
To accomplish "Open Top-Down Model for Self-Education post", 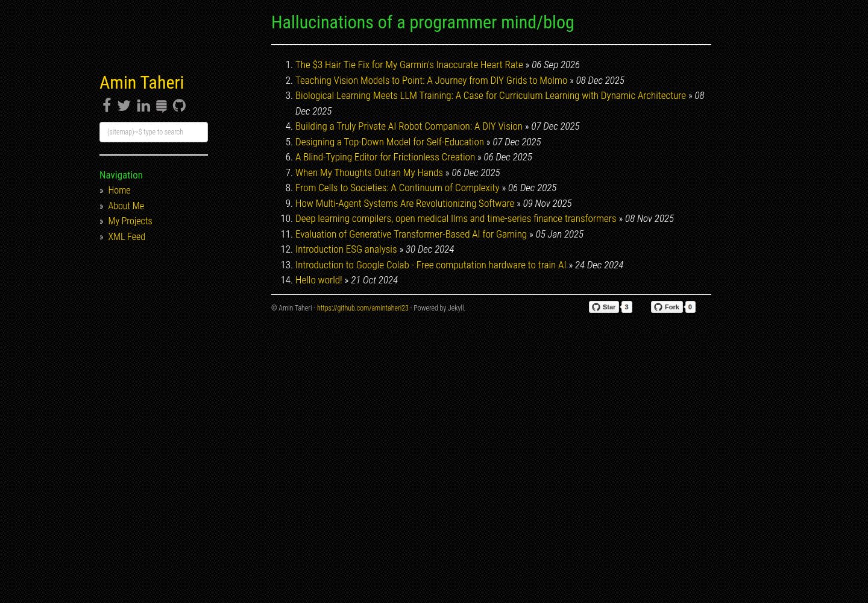I will (x=389, y=142).
